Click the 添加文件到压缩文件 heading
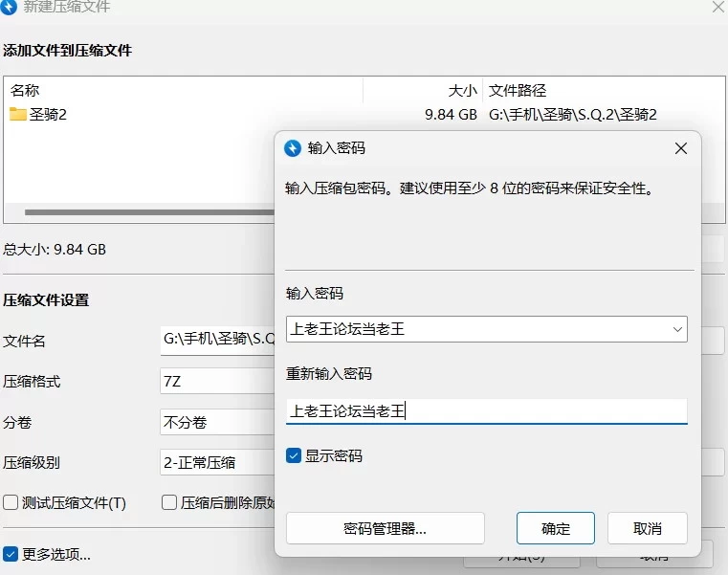Image resolution: width=728 pixels, height=575 pixels. pyautogui.click(x=67, y=50)
